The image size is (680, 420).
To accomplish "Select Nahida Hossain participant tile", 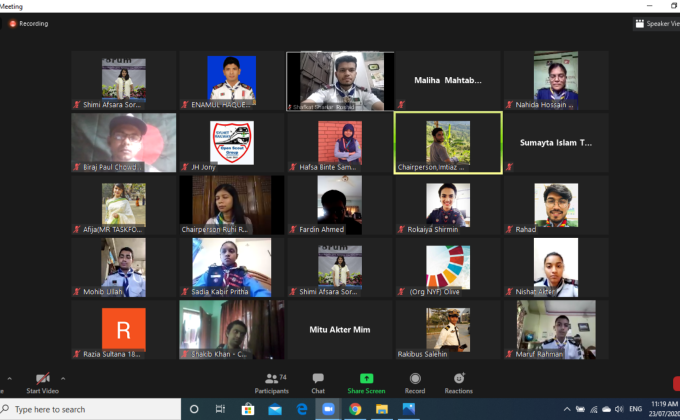I will 556,80.
